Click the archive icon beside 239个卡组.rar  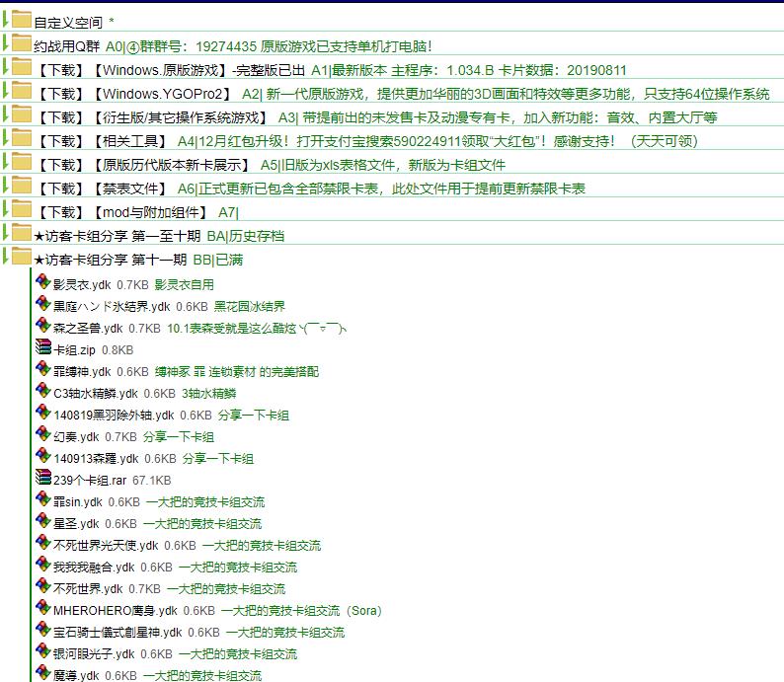tap(43, 477)
